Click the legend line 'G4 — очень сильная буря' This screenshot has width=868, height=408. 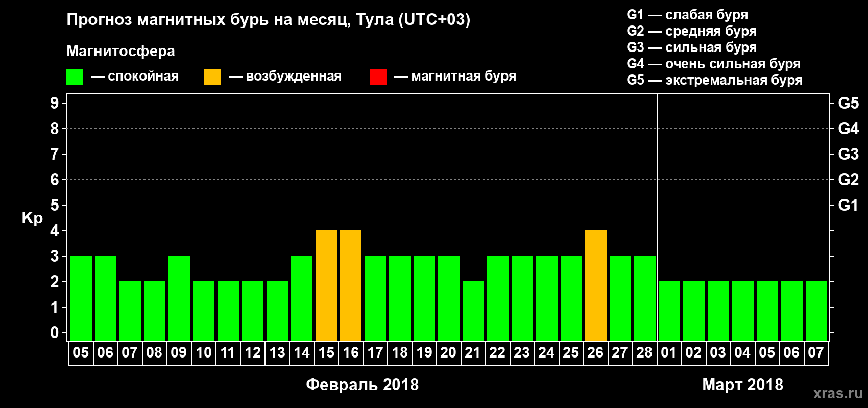713,64
